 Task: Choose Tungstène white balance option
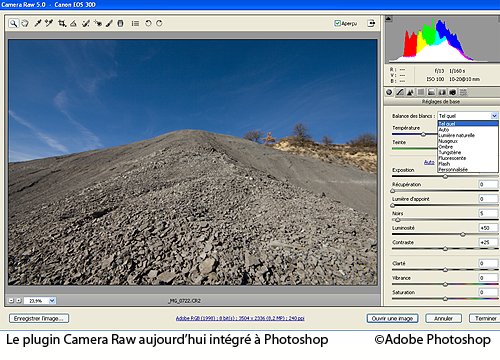pyautogui.click(x=450, y=152)
